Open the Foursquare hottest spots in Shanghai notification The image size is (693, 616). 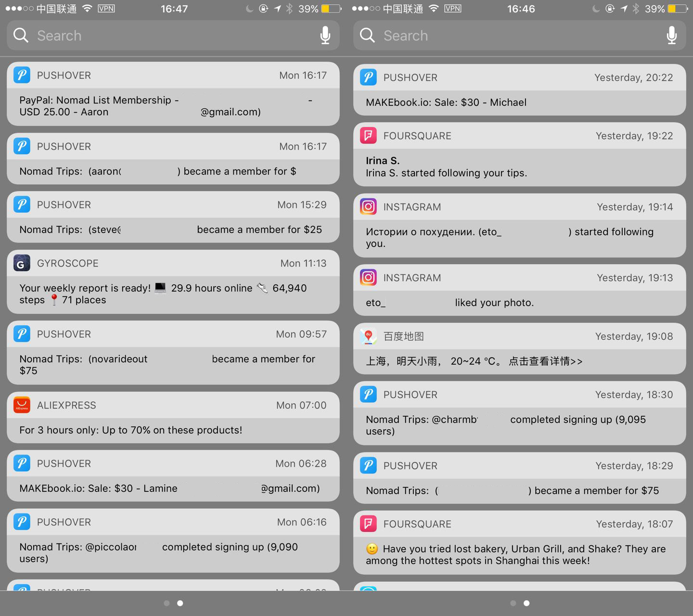click(x=520, y=543)
